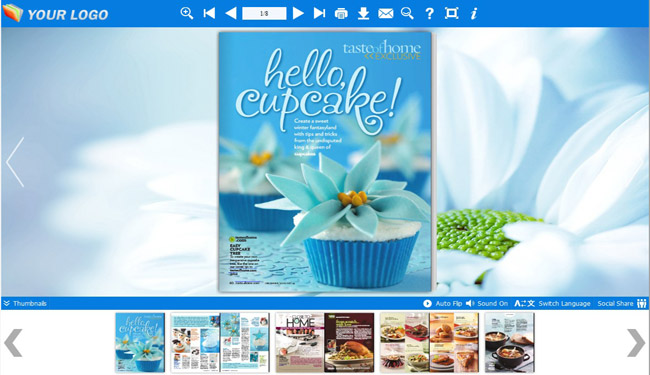
Task: Collapse the Thumbnails panel
Action: coord(25,303)
